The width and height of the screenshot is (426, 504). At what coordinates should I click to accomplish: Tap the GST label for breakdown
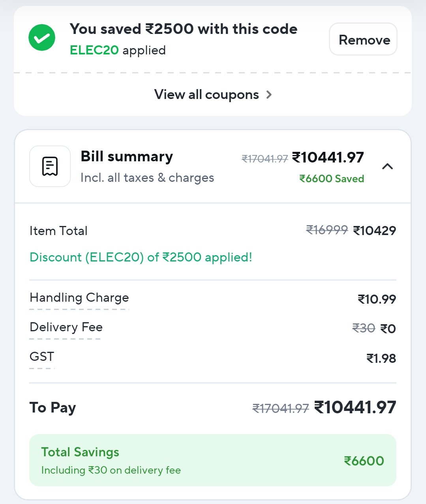tap(42, 357)
